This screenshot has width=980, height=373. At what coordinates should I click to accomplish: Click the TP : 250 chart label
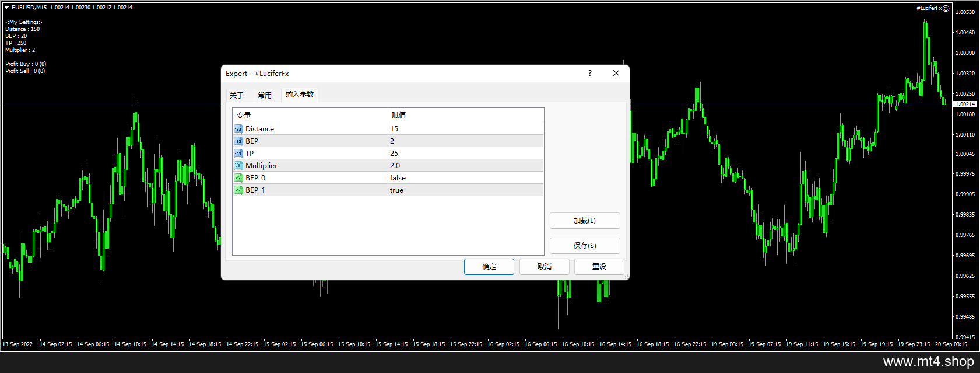point(16,43)
